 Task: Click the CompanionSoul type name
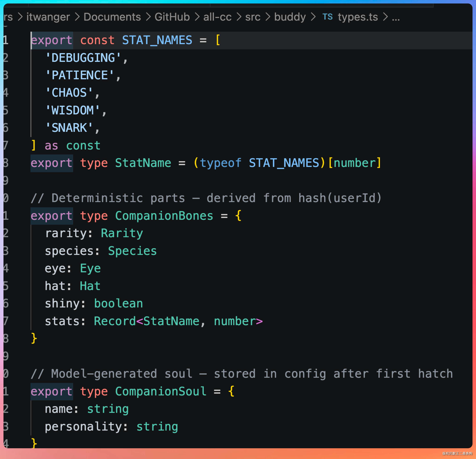[161, 391]
